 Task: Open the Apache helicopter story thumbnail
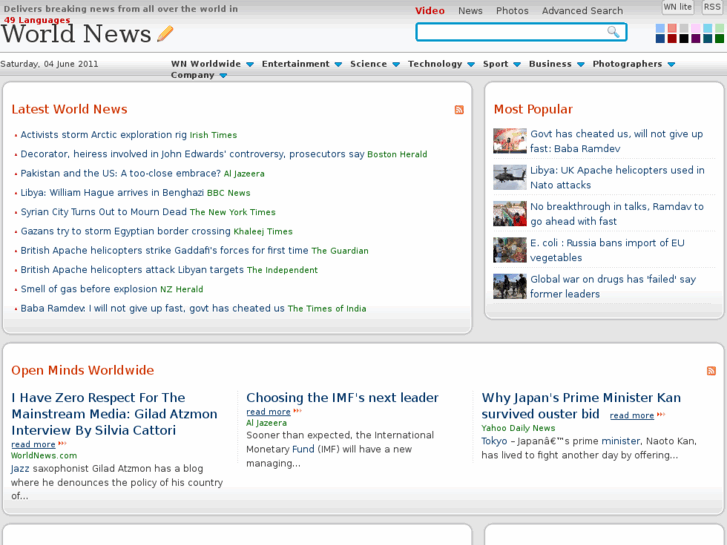510,177
